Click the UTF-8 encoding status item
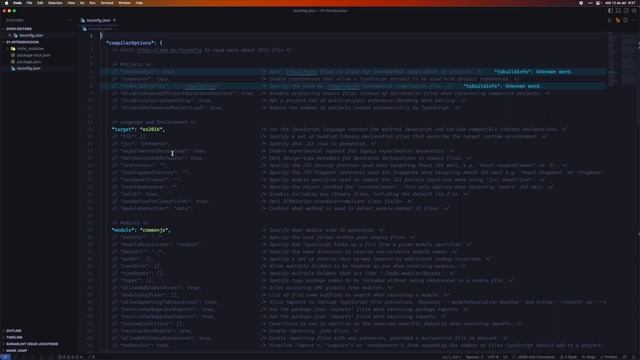This screenshot has height=360, width=640. [x=493, y=357]
